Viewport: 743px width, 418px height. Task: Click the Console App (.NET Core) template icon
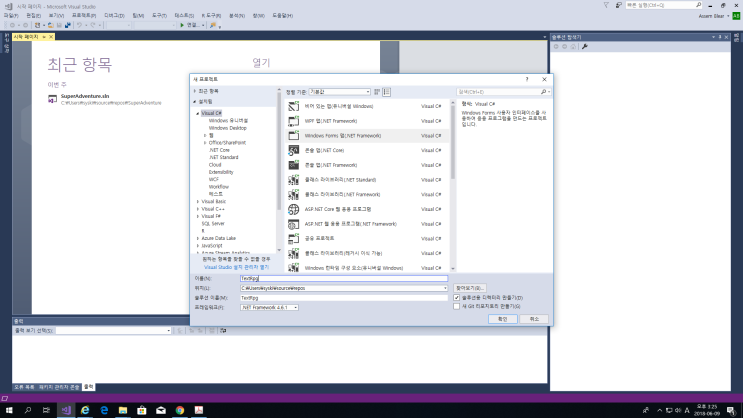click(x=294, y=150)
